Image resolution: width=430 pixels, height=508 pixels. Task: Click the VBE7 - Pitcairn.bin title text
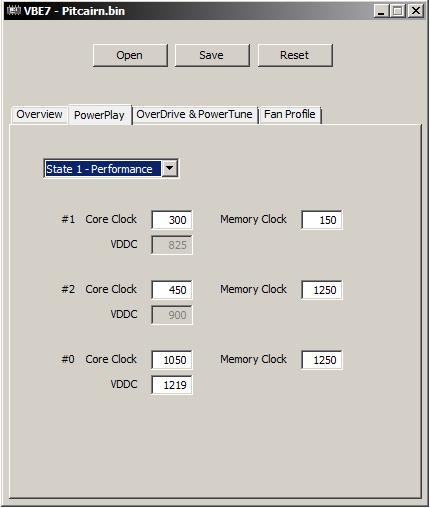(x=74, y=11)
